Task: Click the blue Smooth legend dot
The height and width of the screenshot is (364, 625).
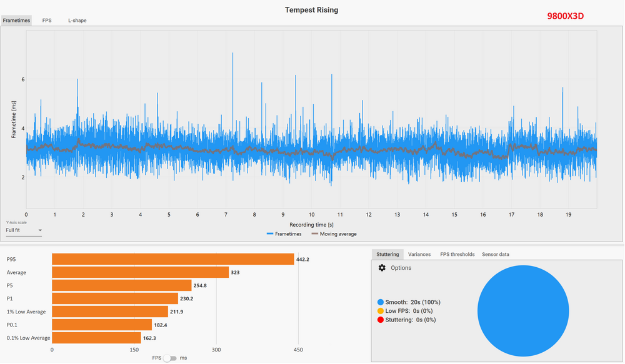Action: tap(381, 302)
